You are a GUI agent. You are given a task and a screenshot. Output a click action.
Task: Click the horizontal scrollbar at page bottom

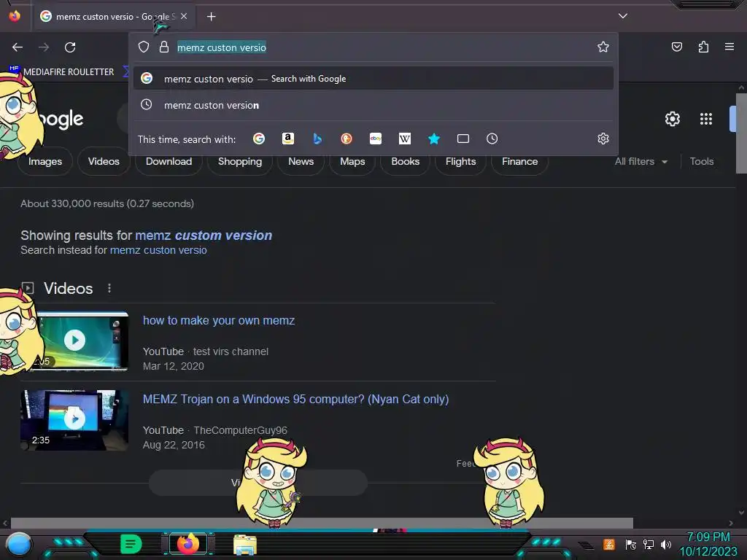coord(322,523)
